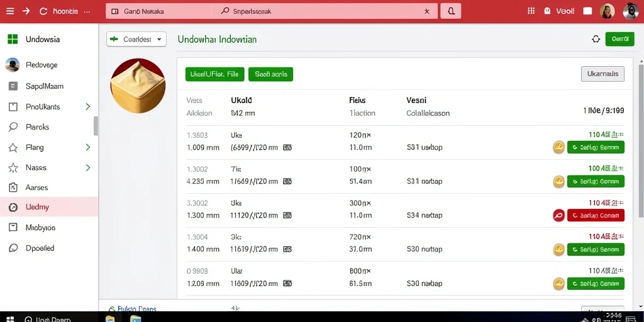Image resolution: width=644 pixels, height=322 pixels.
Task: Open the first user avatar in header
Action: tap(607, 11)
